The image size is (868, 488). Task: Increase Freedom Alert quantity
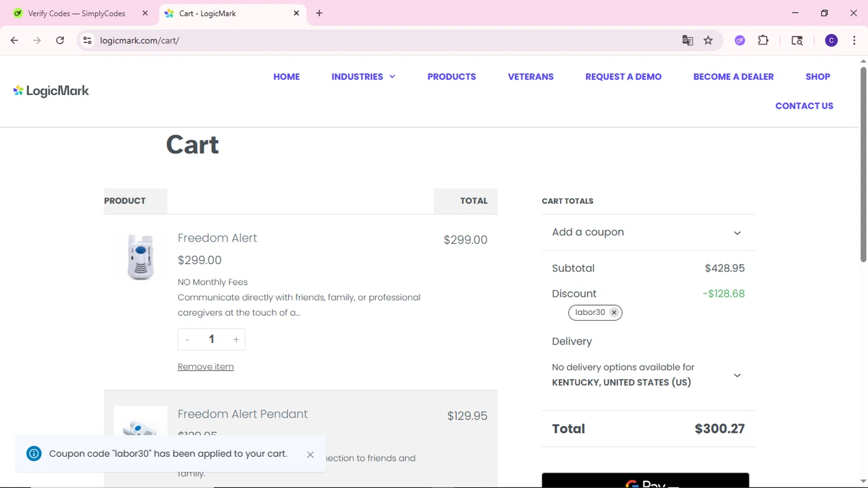pyautogui.click(x=236, y=340)
